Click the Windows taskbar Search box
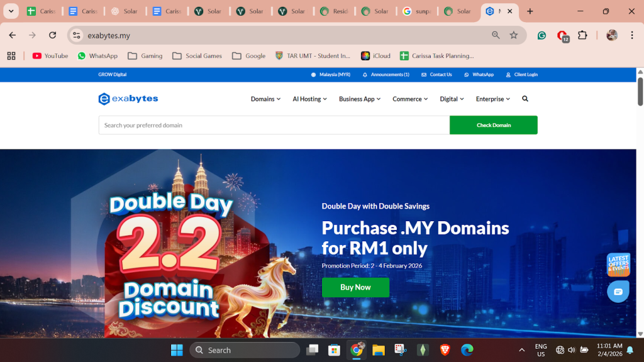The image size is (644, 362). click(x=245, y=350)
